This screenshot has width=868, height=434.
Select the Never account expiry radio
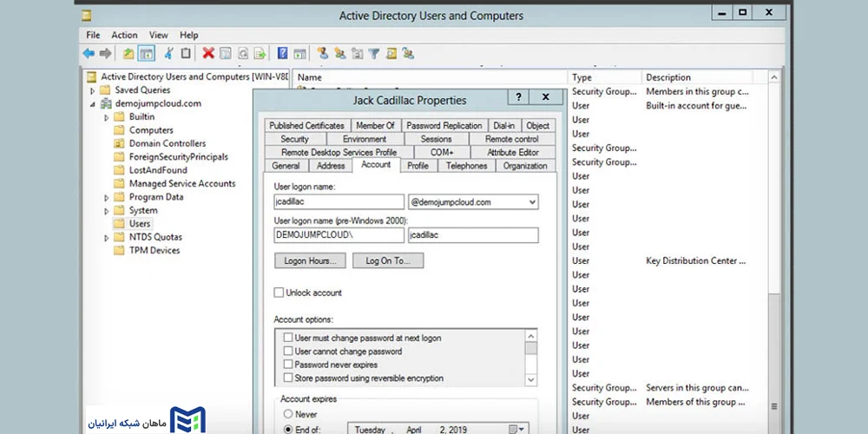point(288,414)
